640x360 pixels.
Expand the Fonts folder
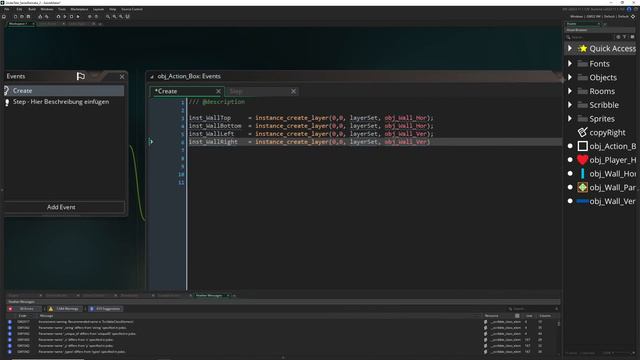point(570,64)
